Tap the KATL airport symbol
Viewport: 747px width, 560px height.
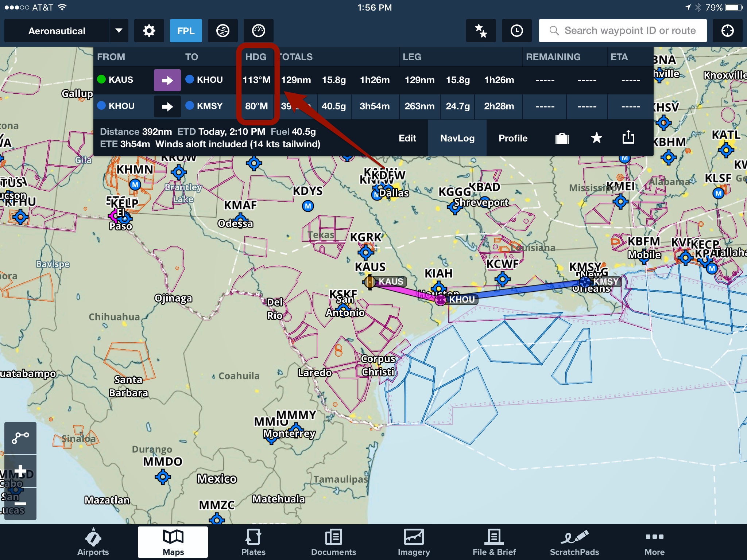click(x=726, y=149)
